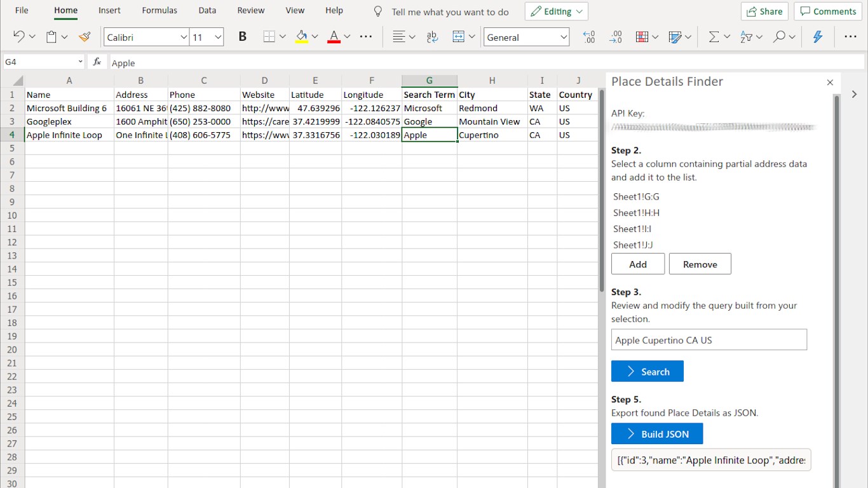Activate the Format Painter brush

pos(85,37)
